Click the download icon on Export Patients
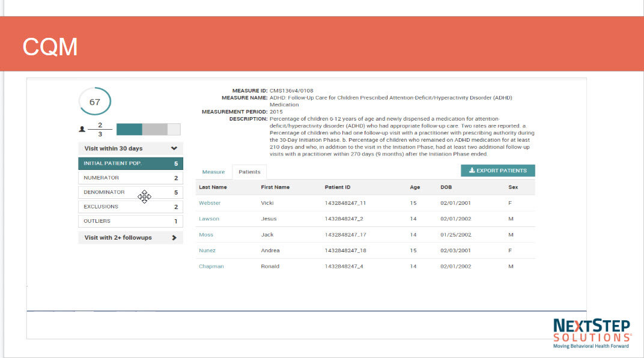Screen dimensions: 644x358 pos(472,171)
